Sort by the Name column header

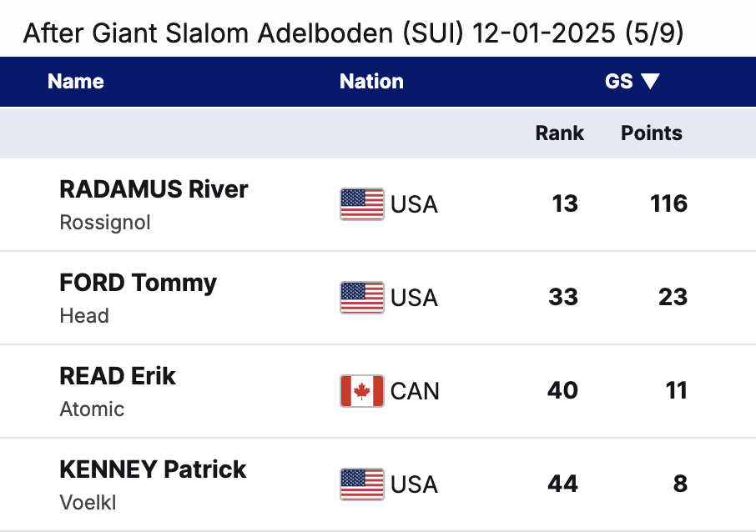click(x=76, y=82)
